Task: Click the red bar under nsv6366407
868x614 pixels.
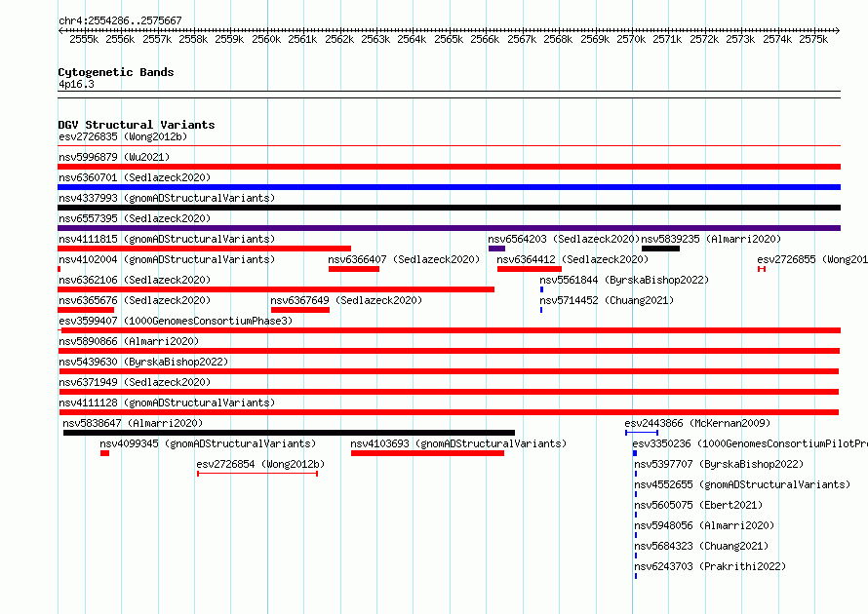Action: click(x=354, y=269)
